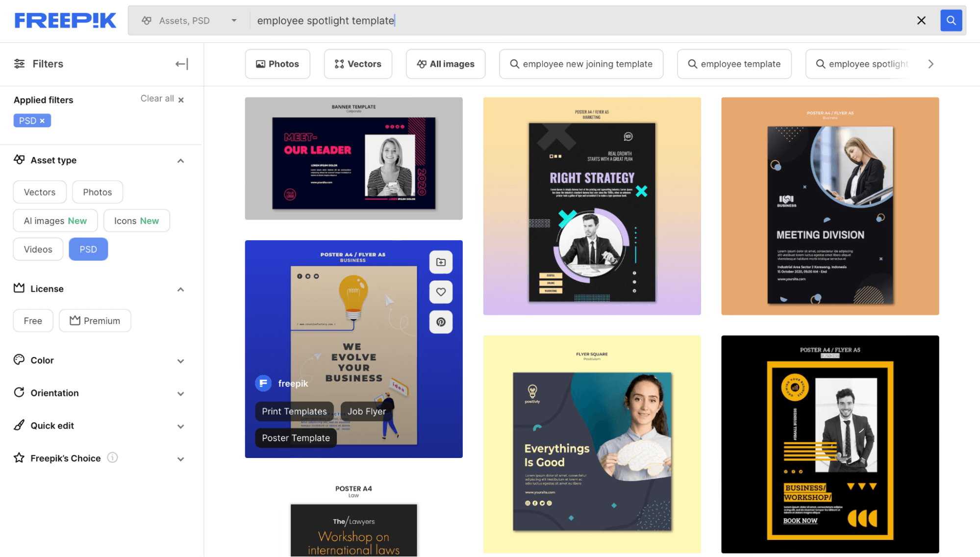980x557 pixels.
Task: Click Clear all applied filters
Action: (162, 99)
